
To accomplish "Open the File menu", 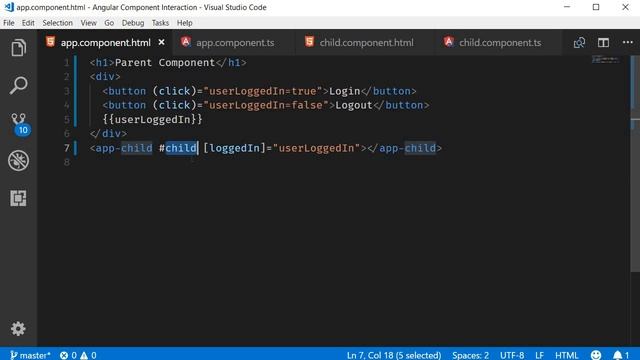I will click(x=9, y=23).
